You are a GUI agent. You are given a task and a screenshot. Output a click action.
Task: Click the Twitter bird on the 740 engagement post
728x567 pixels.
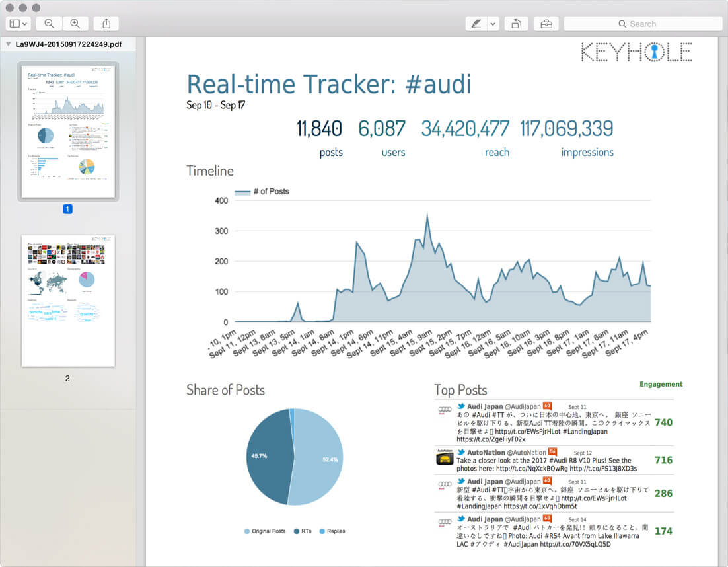(x=461, y=406)
